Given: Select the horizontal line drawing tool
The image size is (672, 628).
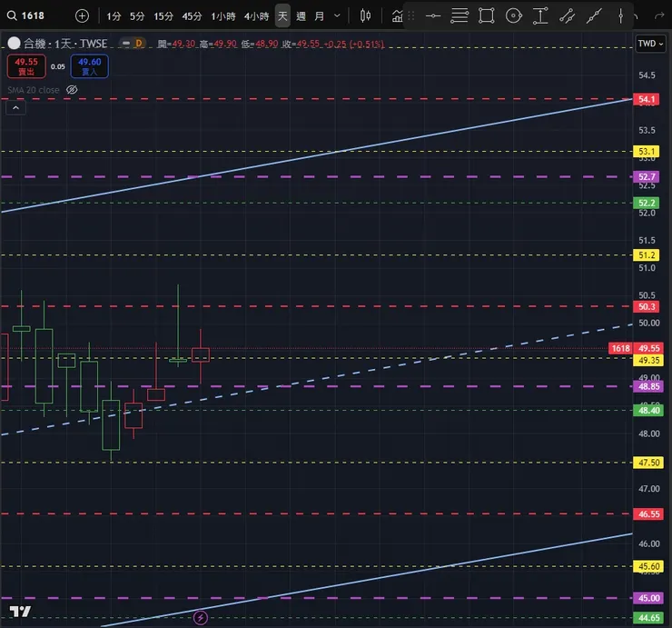Looking at the screenshot, I should pos(433,16).
